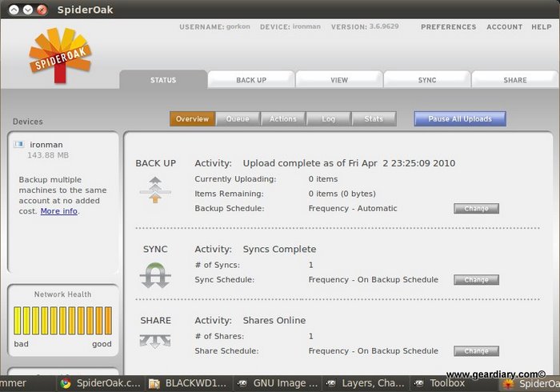
Task: Open ACCOUNT menu
Action: click(504, 27)
